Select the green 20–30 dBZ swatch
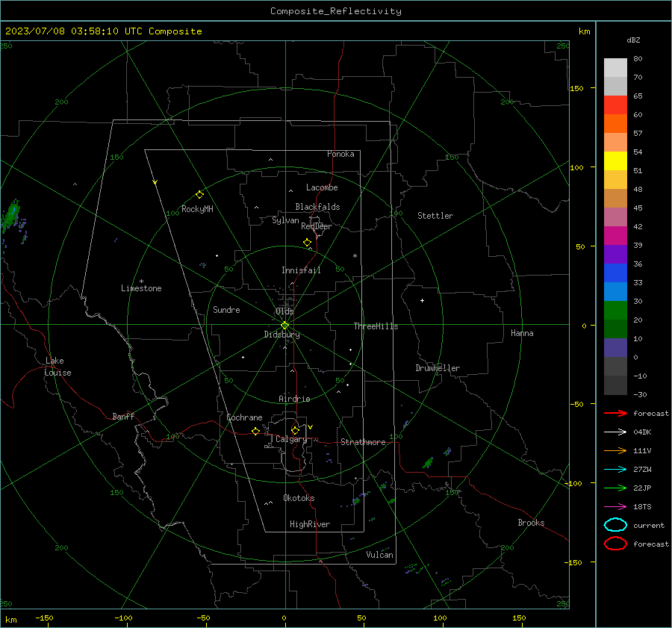 [615, 311]
